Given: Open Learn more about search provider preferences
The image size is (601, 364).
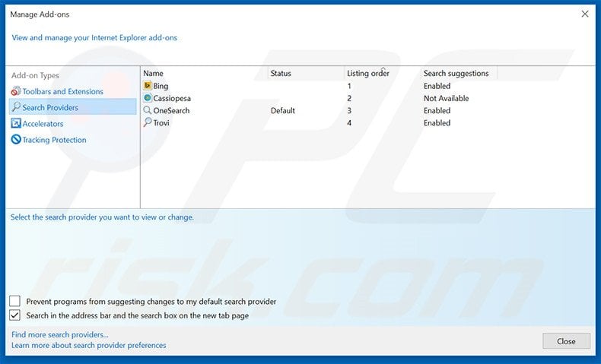Looking at the screenshot, I should tap(88, 345).
